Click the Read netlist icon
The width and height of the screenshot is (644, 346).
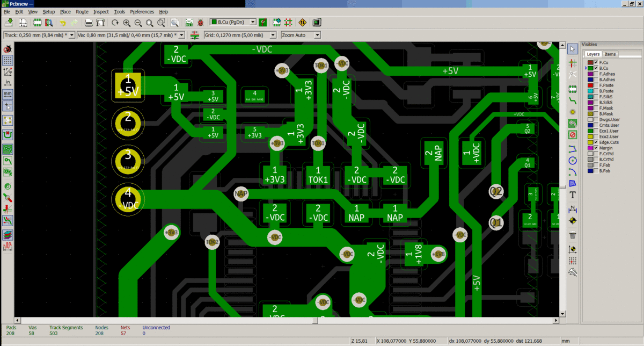pos(189,23)
